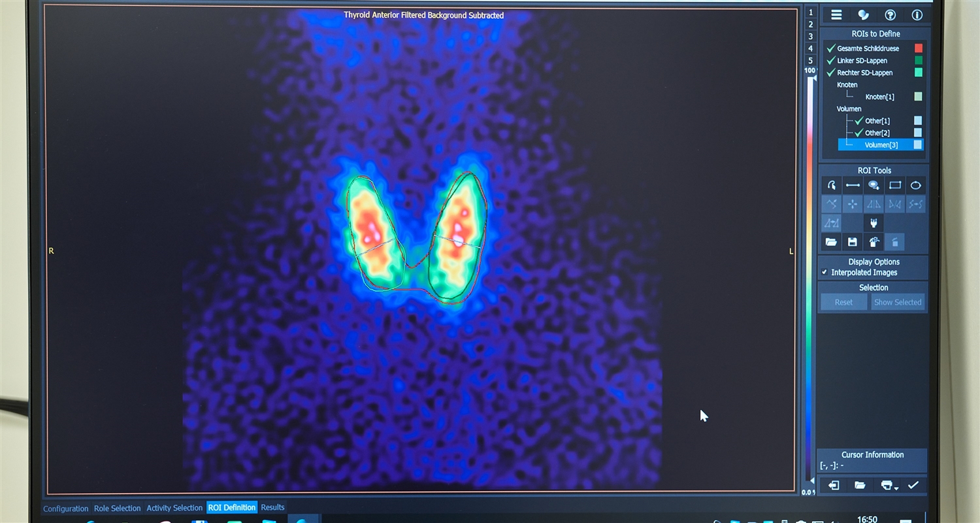The width and height of the screenshot is (980, 523).
Task: Click the light green Rechter SD-Lappen swatch
Action: click(x=919, y=73)
